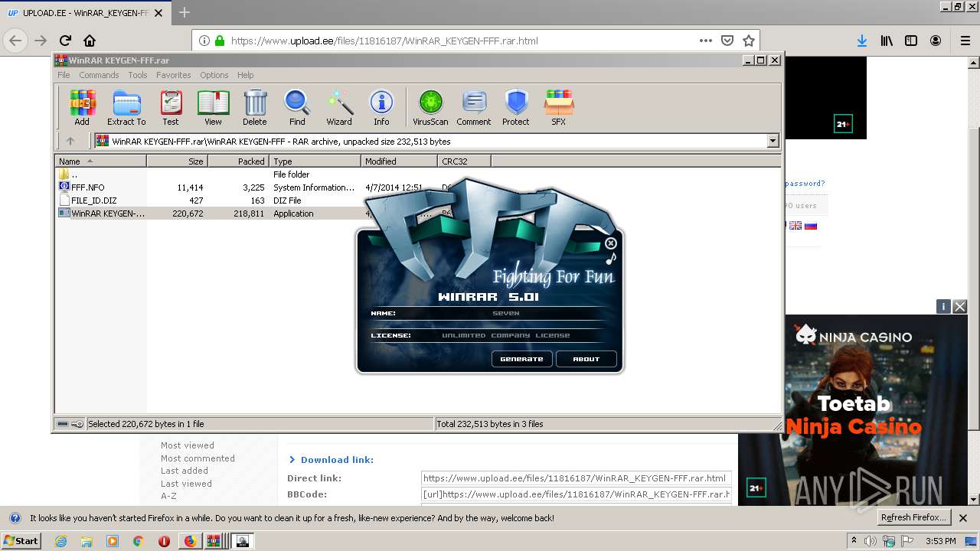980x551 pixels.
Task: Click the Pocket save icon
Action: pos(727,41)
